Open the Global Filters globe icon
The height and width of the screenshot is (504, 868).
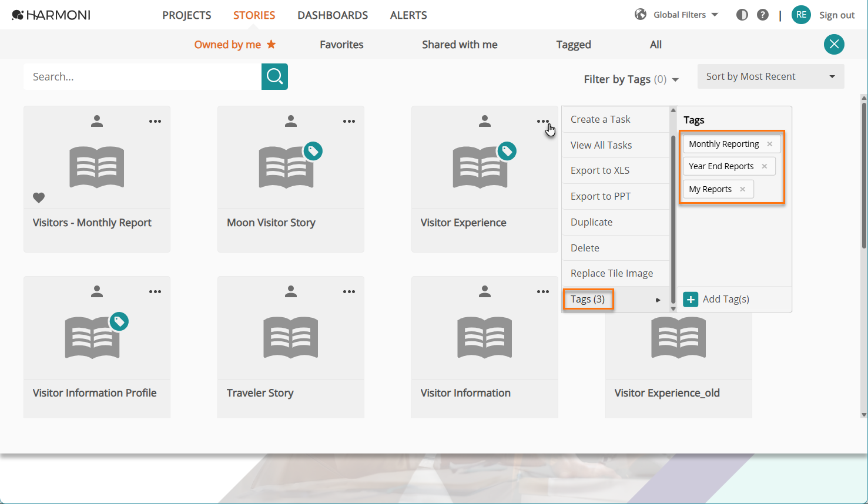(x=641, y=15)
